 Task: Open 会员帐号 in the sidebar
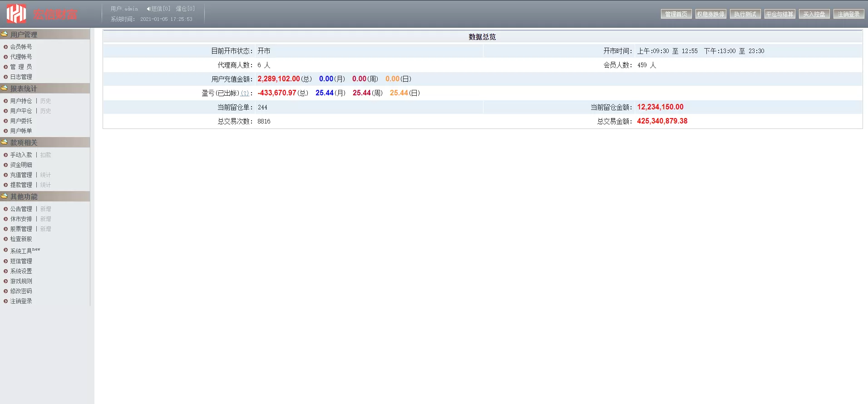(21, 47)
